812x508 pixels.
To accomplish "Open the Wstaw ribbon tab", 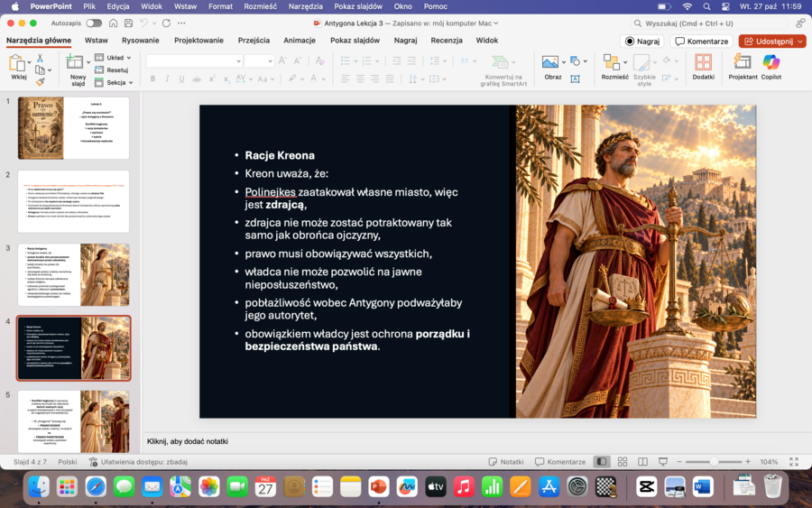I will 97,41.
